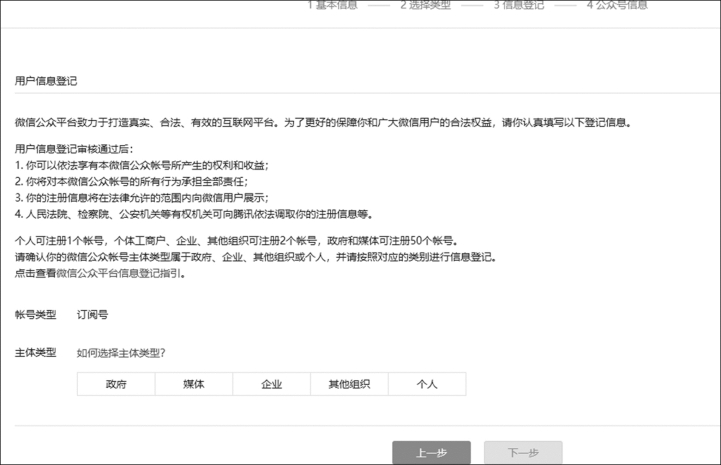
Task: Select the 政府 subject type
Action: pos(116,384)
